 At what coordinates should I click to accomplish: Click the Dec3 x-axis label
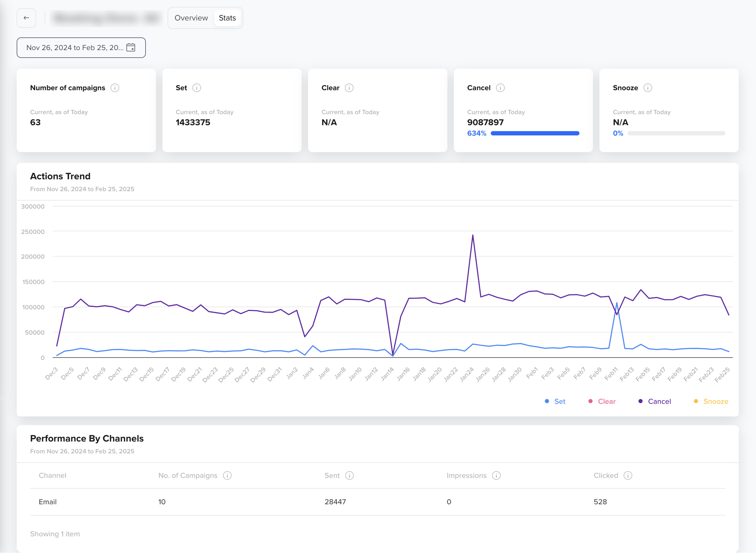coord(52,374)
